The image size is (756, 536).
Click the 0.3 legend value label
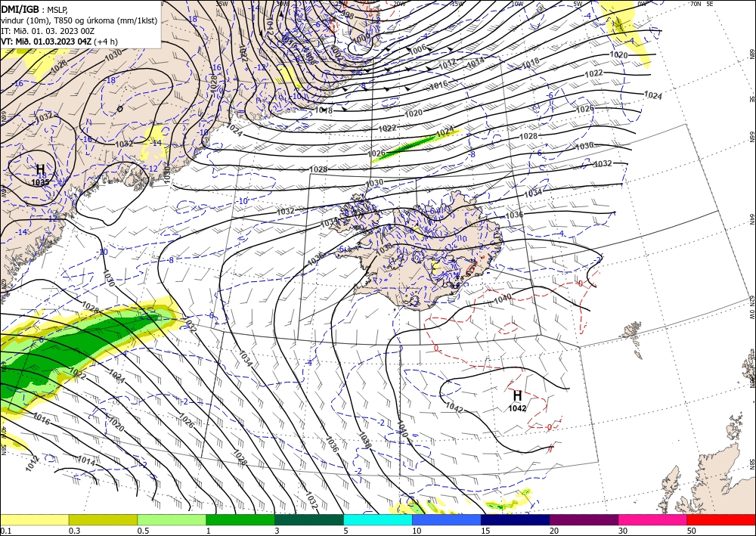74,531
